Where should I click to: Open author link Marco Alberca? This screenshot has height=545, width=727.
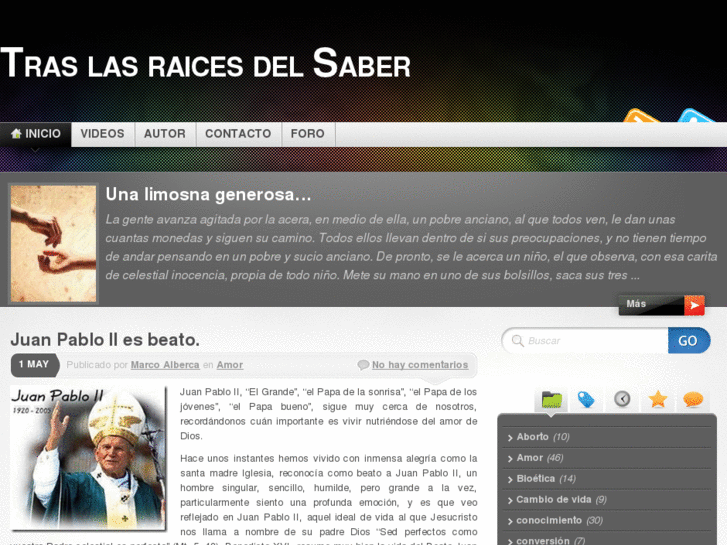point(165,365)
